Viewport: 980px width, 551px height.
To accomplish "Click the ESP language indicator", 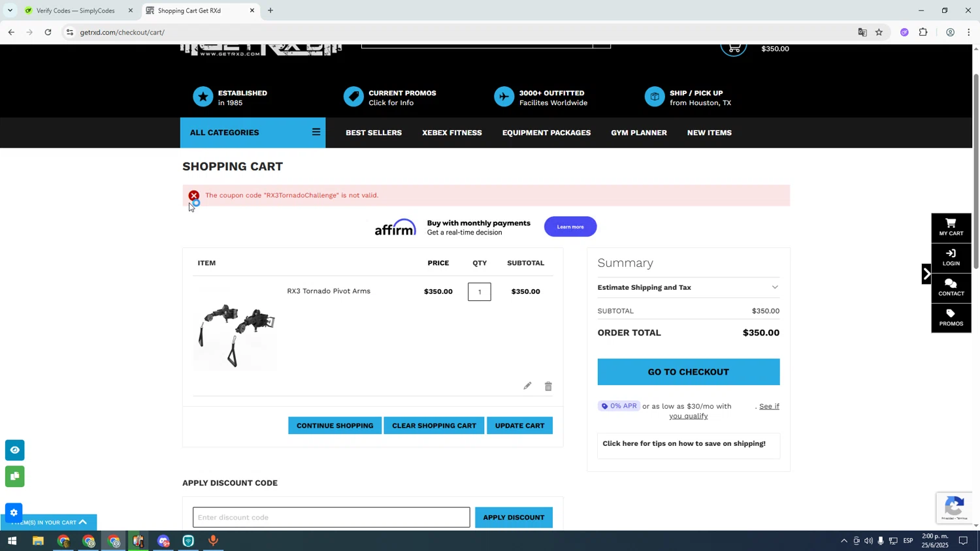I will pos(908,541).
